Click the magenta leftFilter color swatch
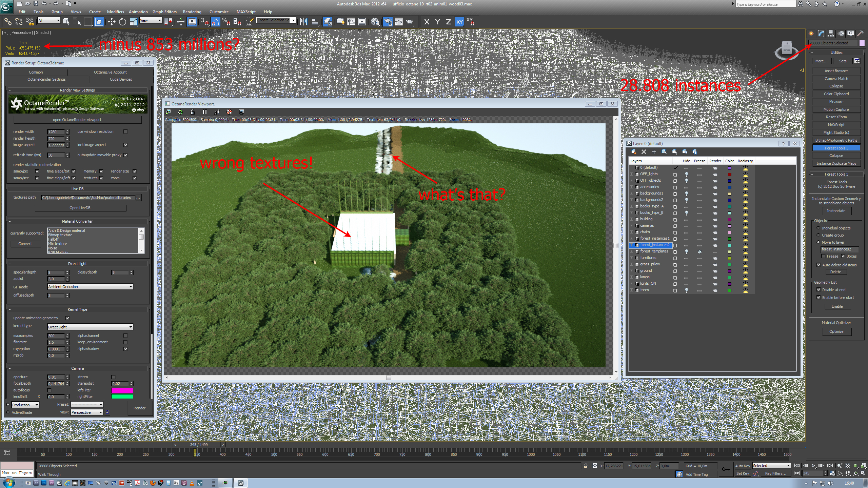 122,390
